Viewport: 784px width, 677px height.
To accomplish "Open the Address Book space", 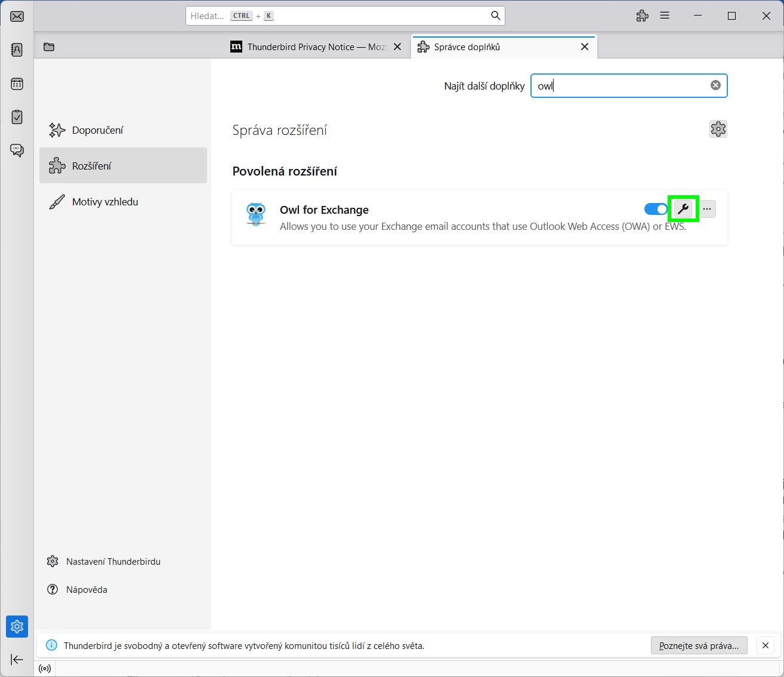I will click(17, 50).
